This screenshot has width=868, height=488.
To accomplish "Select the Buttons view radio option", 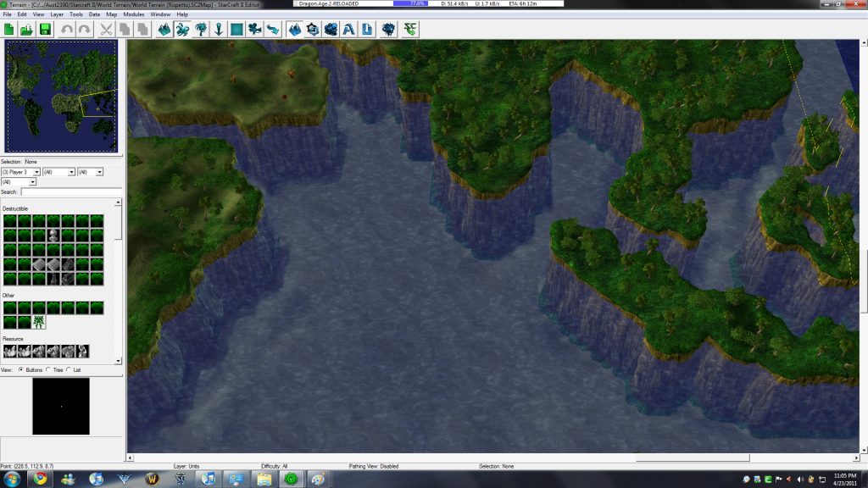I will [x=21, y=369].
